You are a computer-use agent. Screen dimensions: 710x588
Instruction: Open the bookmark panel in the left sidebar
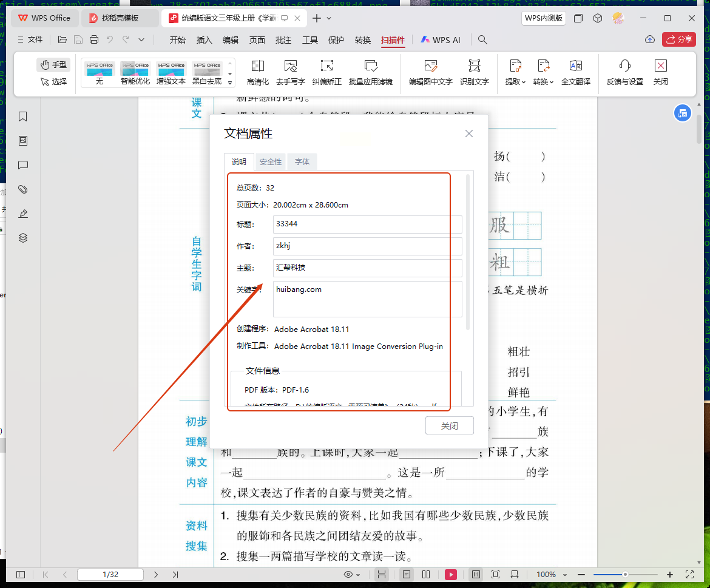22,117
